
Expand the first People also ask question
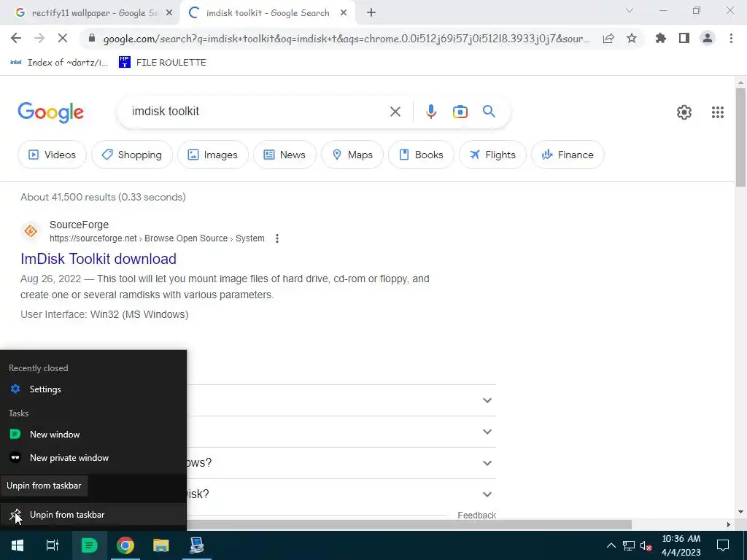pos(487,400)
